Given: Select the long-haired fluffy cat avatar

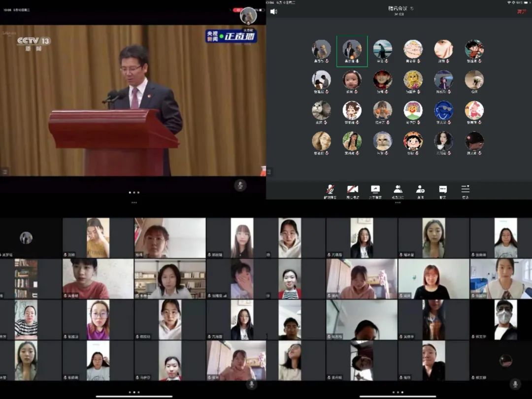Looking at the screenshot, I should point(382,141).
